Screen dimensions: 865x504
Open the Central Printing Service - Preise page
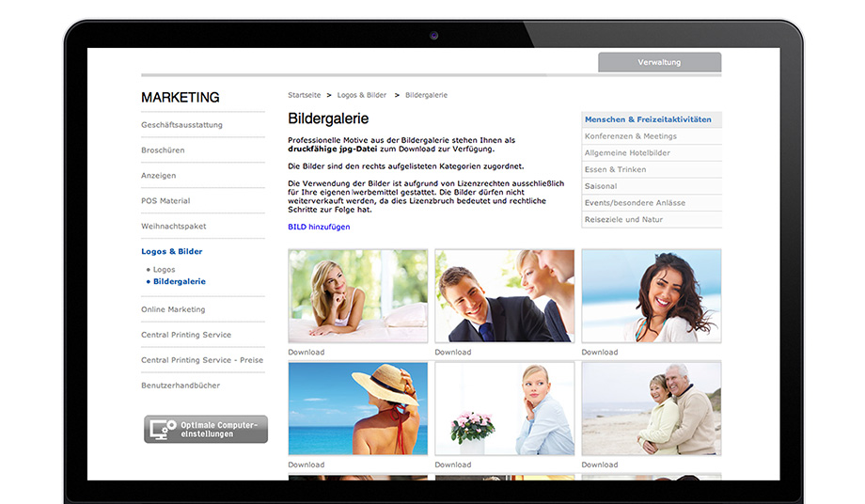coord(202,360)
